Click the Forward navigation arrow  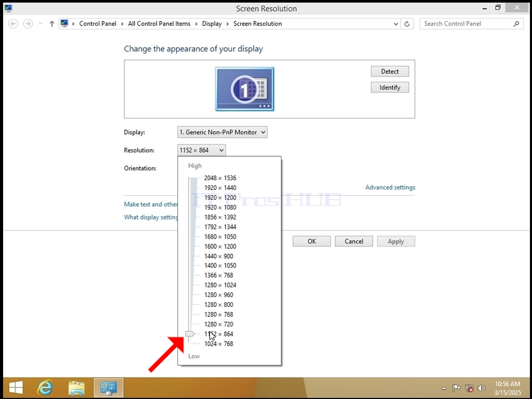pyautogui.click(x=28, y=24)
